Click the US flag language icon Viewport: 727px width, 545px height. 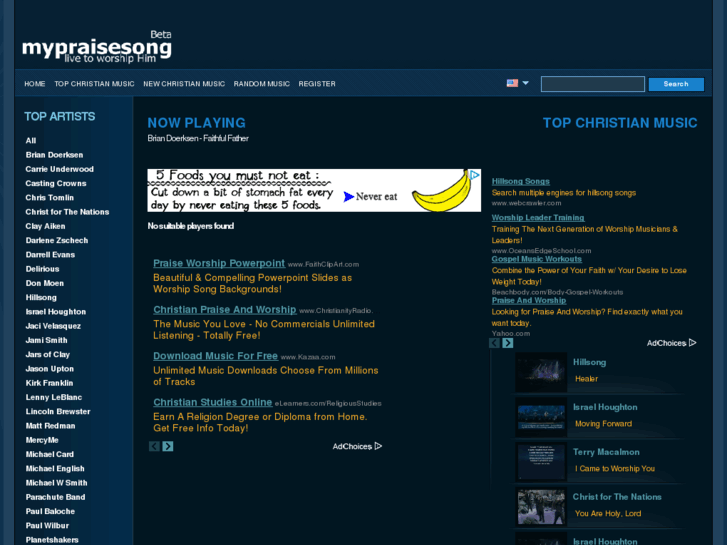coord(512,83)
